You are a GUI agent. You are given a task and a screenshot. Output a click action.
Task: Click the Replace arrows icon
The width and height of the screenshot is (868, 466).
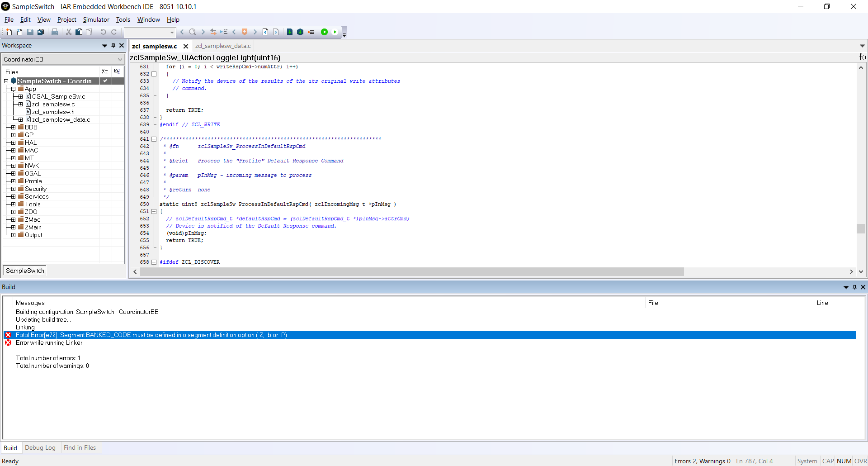213,32
